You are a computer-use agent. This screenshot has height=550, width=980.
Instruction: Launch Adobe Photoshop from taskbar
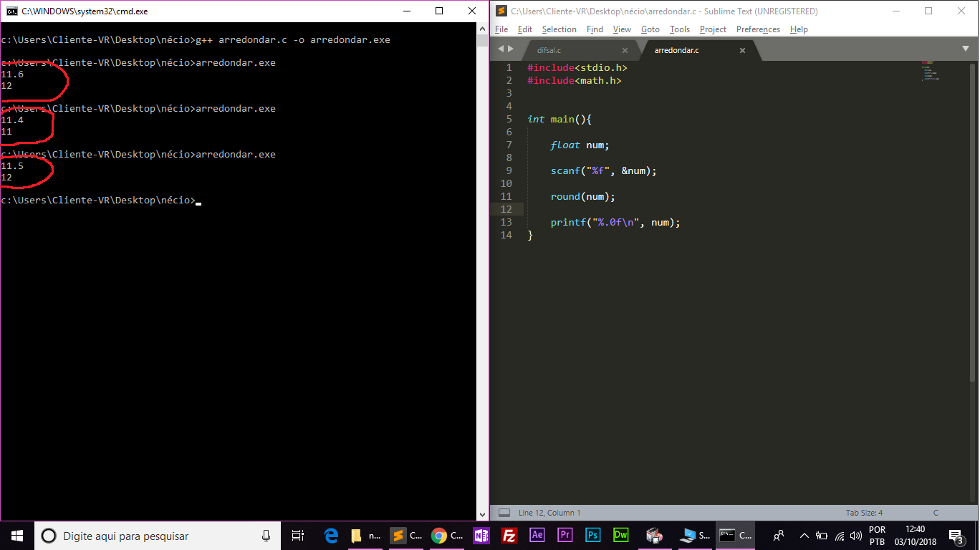pos(593,536)
